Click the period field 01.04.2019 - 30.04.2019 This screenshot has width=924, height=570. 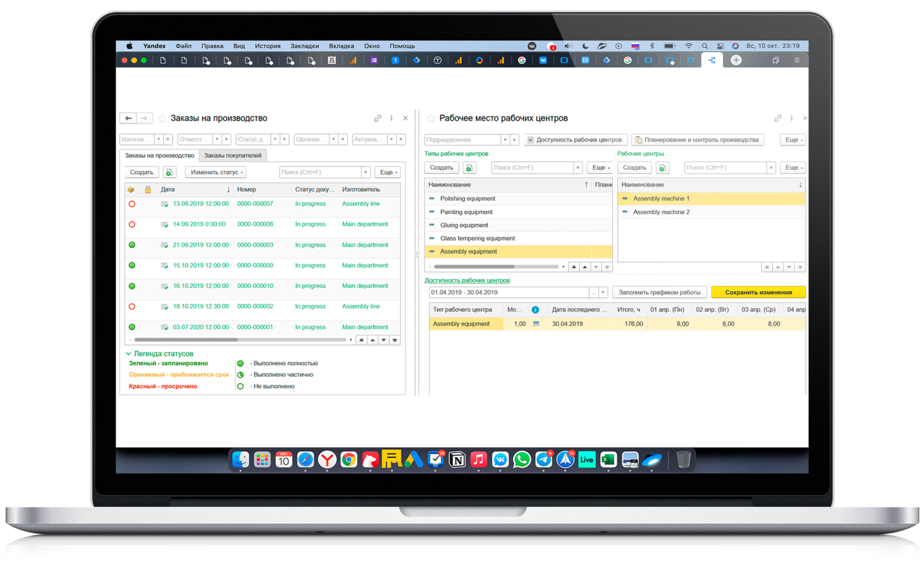click(x=509, y=292)
